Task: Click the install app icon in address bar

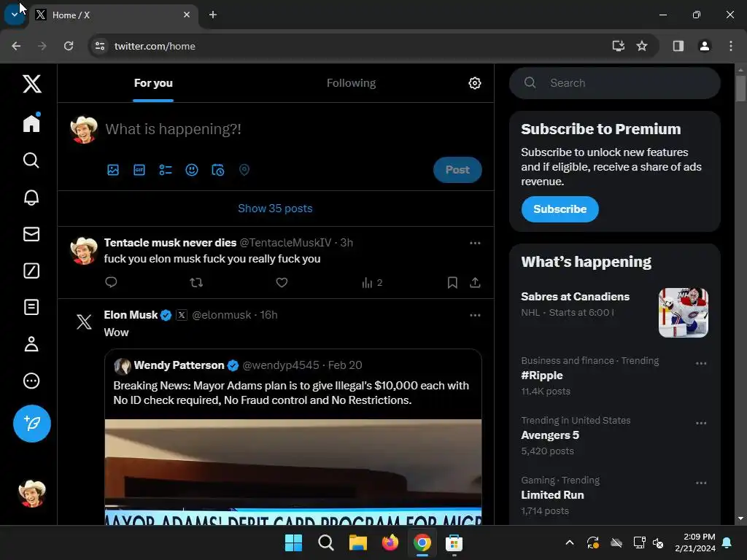Action: coord(618,46)
